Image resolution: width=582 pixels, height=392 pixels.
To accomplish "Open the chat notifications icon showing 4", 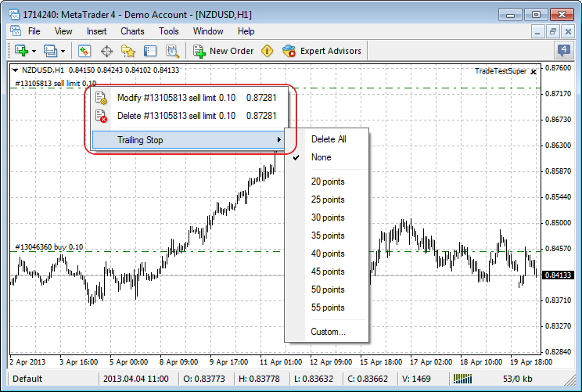I will pos(563,50).
